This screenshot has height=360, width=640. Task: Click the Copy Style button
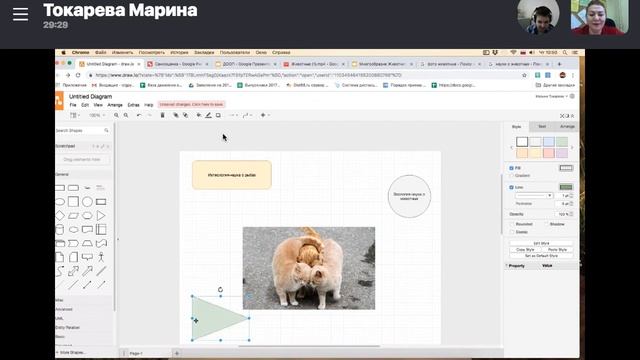(x=525, y=249)
